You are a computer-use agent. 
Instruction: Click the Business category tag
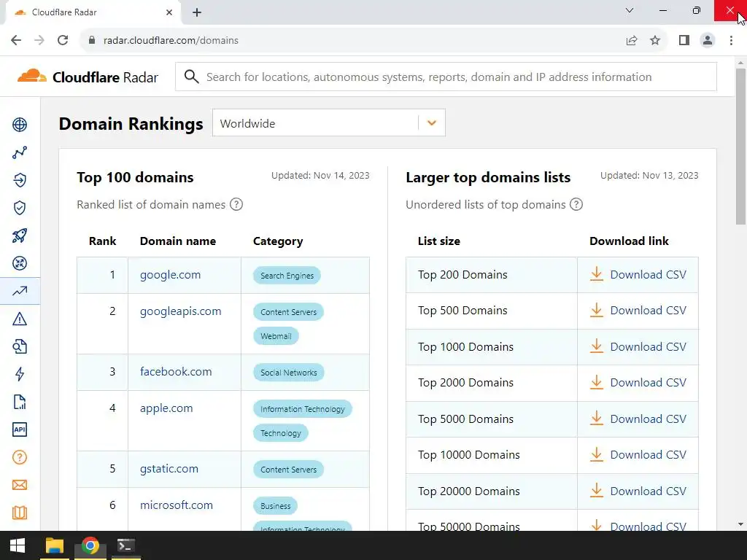(x=275, y=506)
